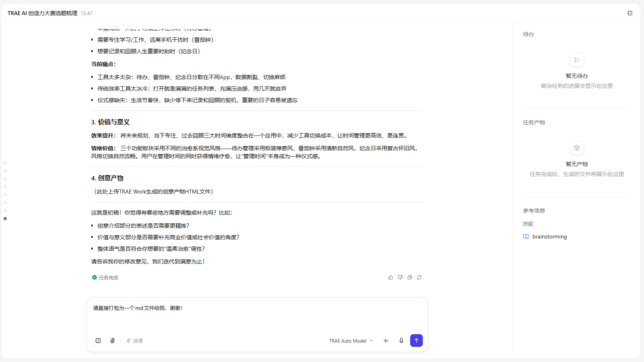Open the TRAE Auto Model dropdown
This screenshot has height=362, width=644.
click(351, 341)
